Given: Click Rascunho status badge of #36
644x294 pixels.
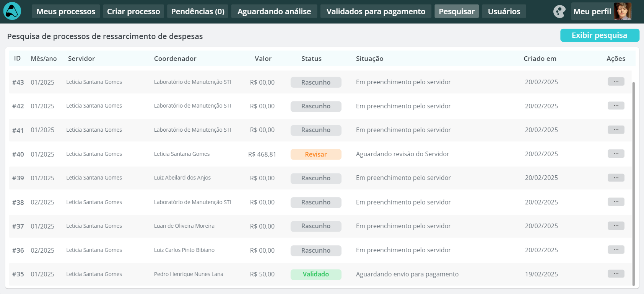Looking at the screenshot, I should 316,250.
